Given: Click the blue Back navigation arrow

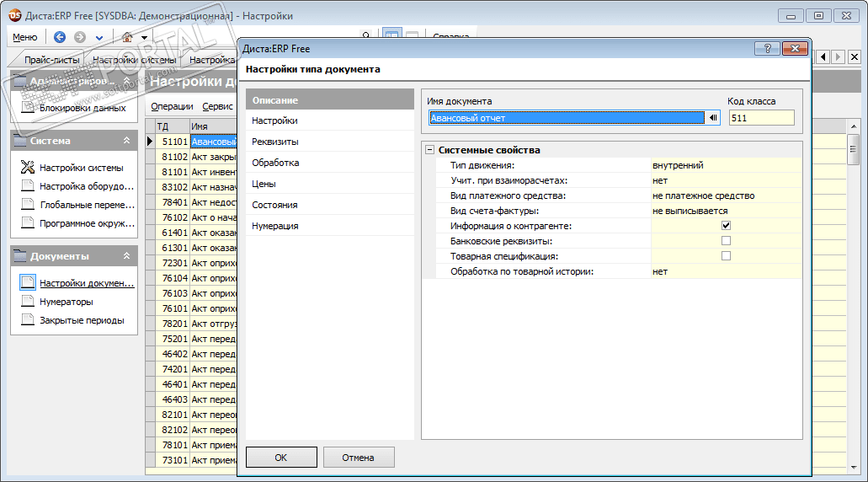Looking at the screenshot, I should click(x=60, y=37).
